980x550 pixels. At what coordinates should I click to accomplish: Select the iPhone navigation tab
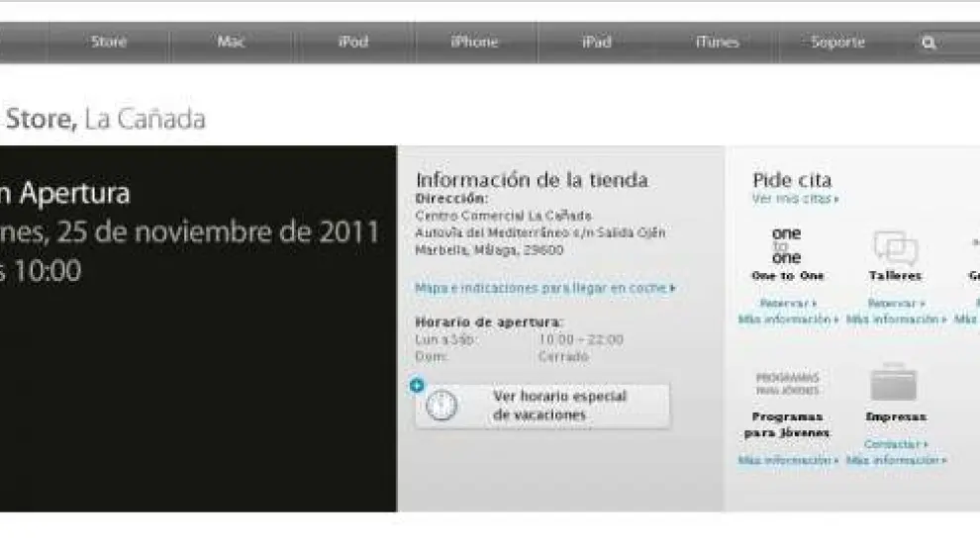(475, 44)
